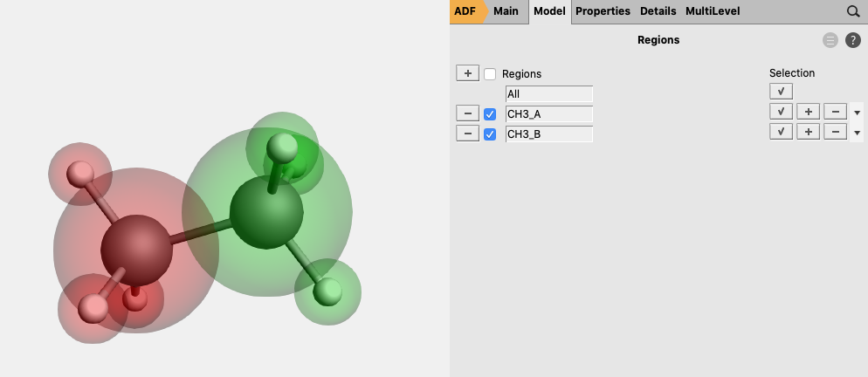Switch to the Properties tab
The height and width of the screenshot is (377, 868).
(603, 11)
